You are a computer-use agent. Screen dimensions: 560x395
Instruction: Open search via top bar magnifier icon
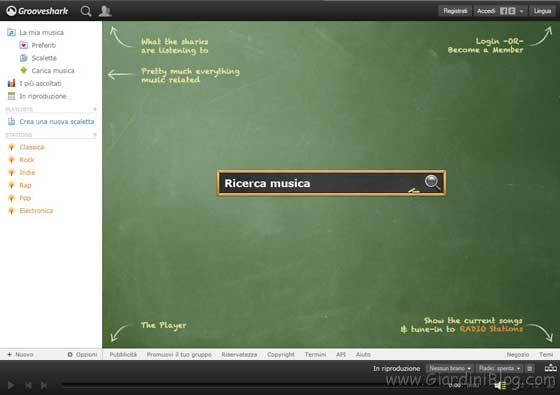point(86,11)
